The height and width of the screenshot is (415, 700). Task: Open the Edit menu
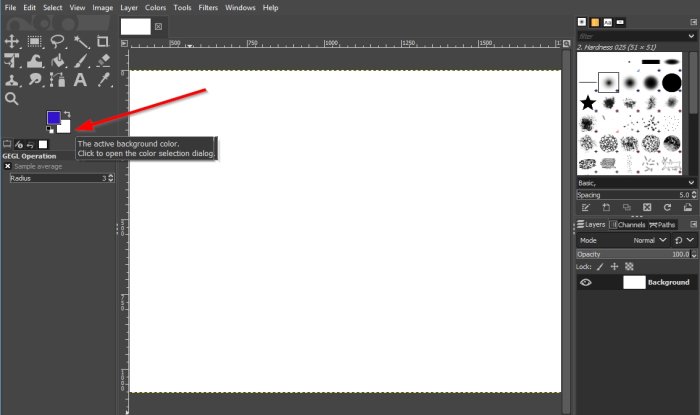29,8
